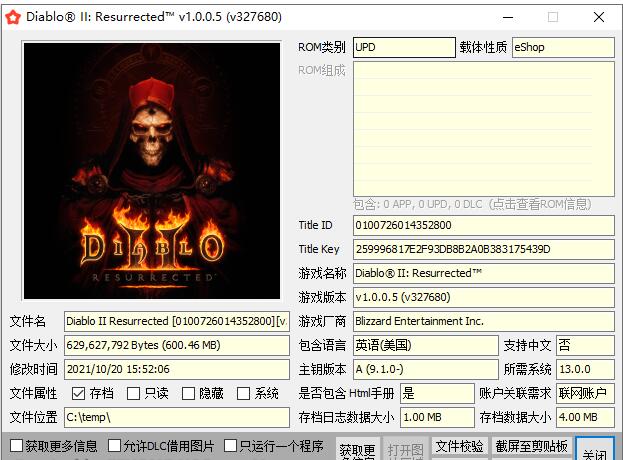The image size is (623, 460).
Task: Click the 载体性质 field showing eShop
Action: tap(563, 47)
